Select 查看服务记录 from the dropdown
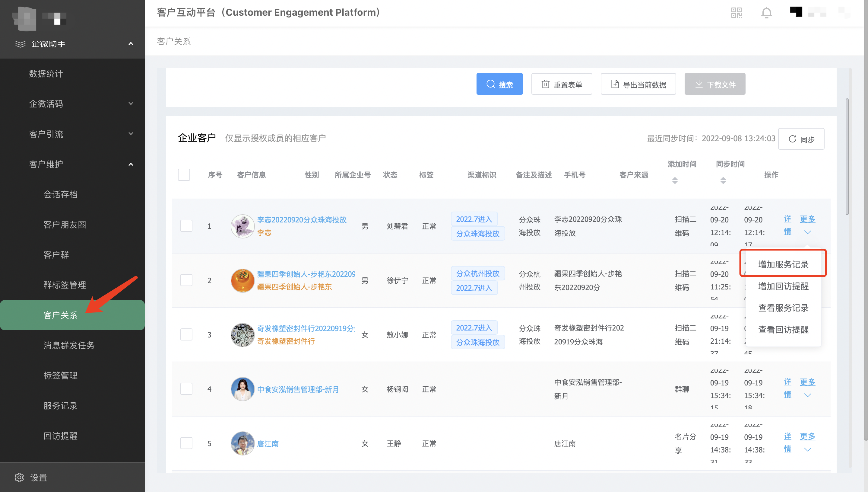 click(783, 308)
